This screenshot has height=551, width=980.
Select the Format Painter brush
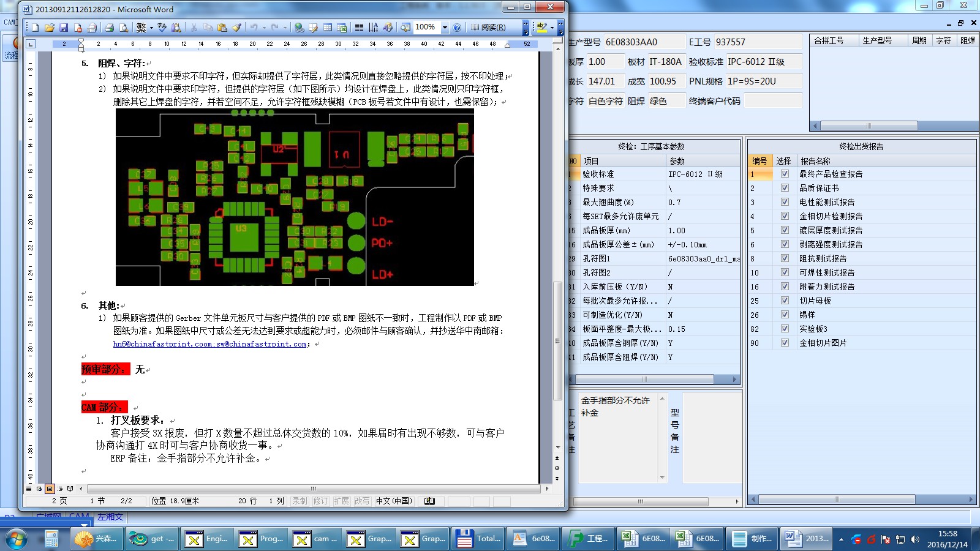[x=236, y=28]
